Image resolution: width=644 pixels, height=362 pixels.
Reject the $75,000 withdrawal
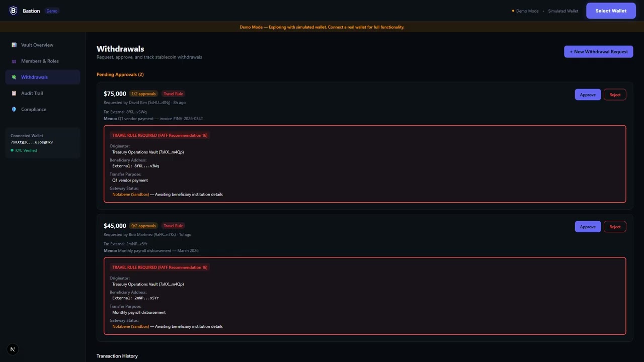pyautogui.click(x=615, y=95)
